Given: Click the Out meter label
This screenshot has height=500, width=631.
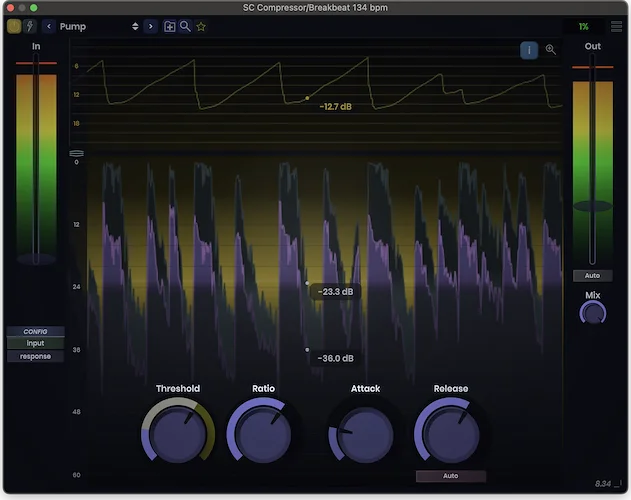Looking at the screenshot, I should (x=592, y=46).
